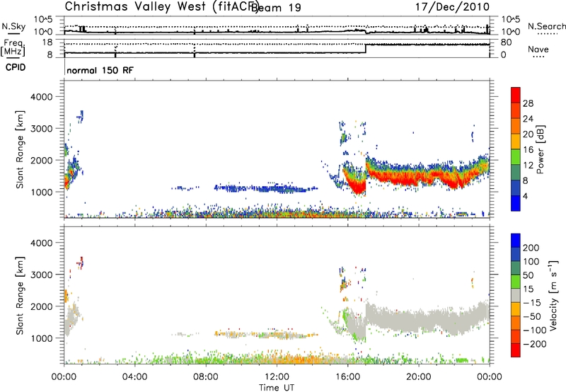
Task: Click the frequency step-up at 17:00 in the Freq panel
Action: pyautogui.click(x=366, y=49)
